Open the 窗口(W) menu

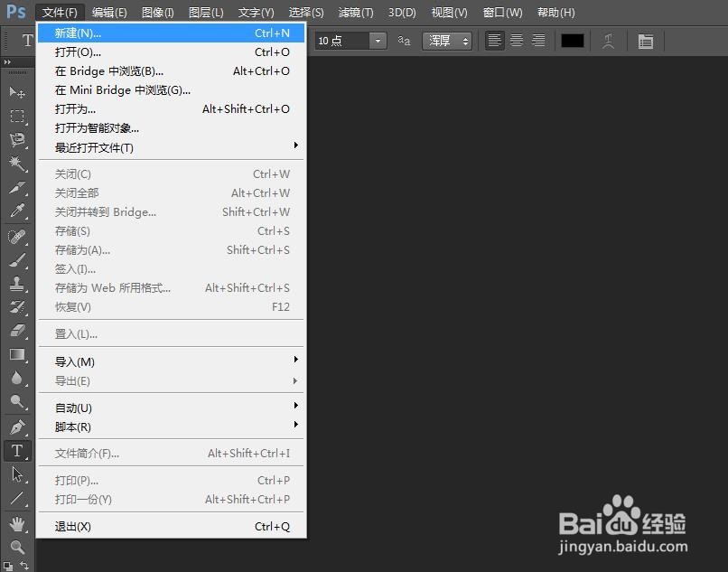pos(502,12)
